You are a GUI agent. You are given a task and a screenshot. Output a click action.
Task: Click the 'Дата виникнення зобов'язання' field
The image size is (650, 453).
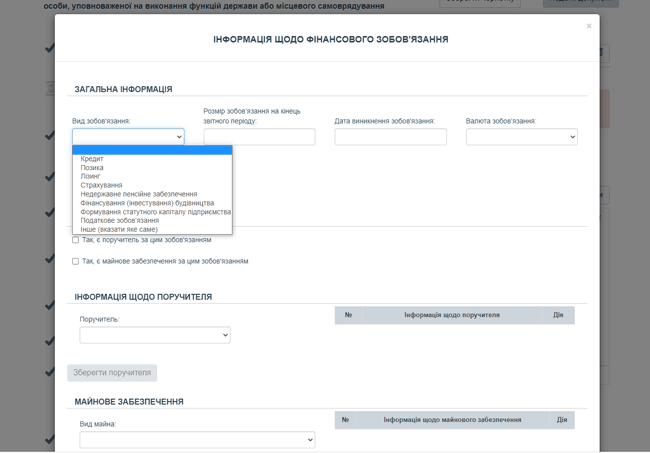pyautogui.click(x=390, y=137)
